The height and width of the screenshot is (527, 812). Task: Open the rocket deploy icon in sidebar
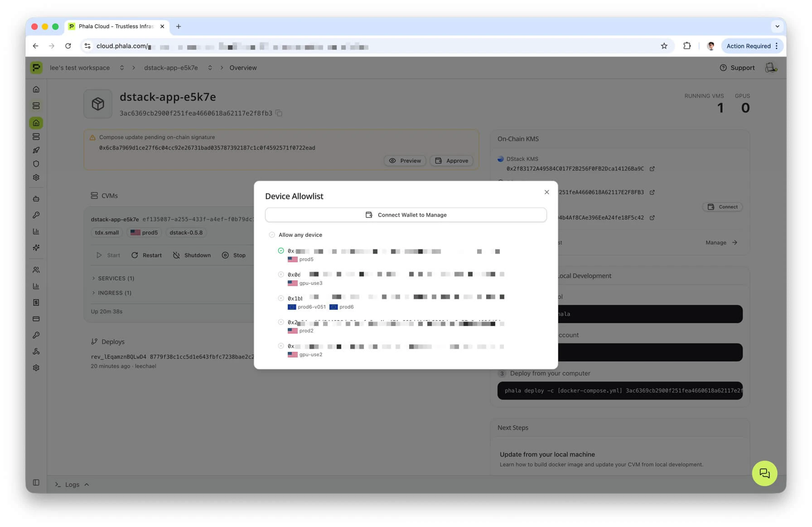click(36, 150)
